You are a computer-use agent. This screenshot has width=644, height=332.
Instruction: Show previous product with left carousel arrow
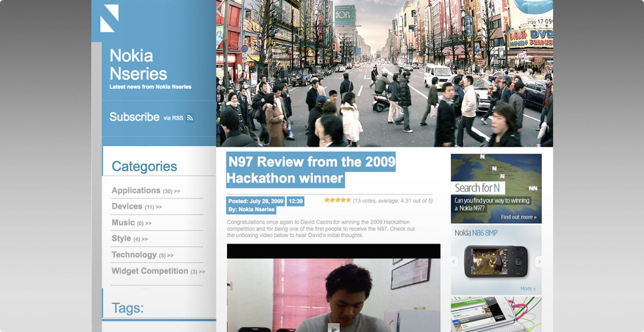454,262
